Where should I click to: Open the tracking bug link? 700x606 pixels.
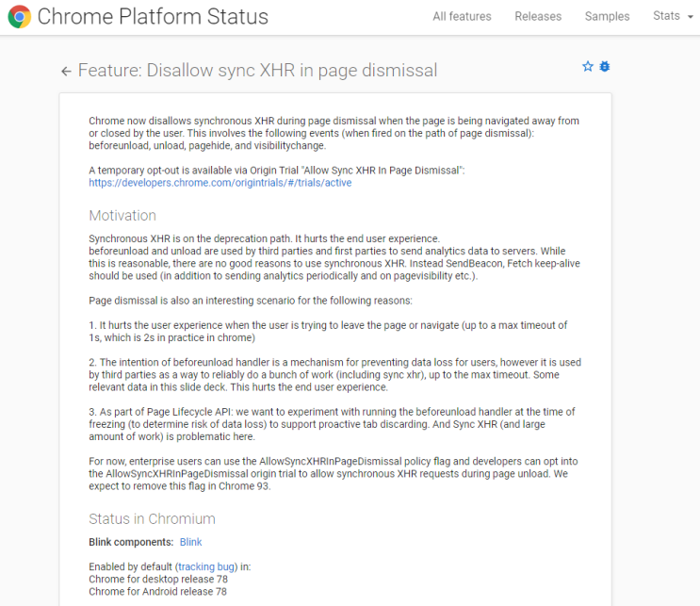206,566
